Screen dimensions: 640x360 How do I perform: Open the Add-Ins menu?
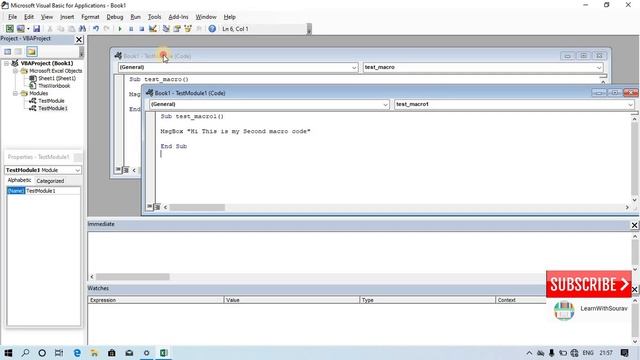178,17
